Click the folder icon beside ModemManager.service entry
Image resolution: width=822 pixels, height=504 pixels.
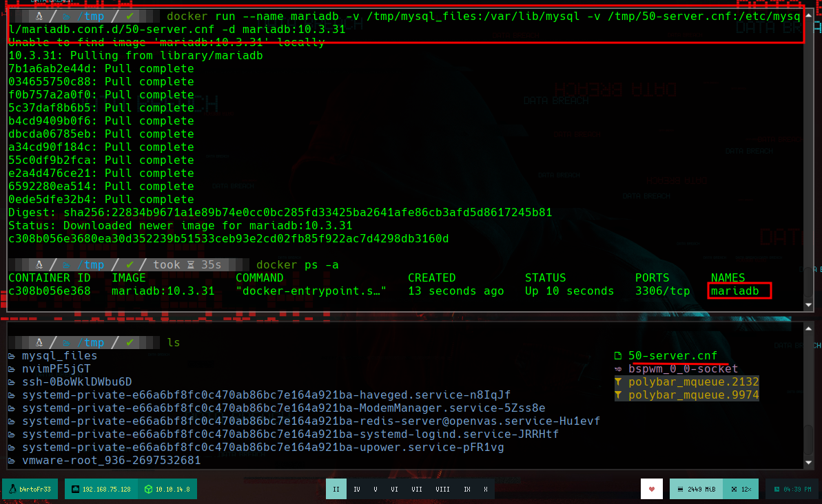click(x=12, y=408)
